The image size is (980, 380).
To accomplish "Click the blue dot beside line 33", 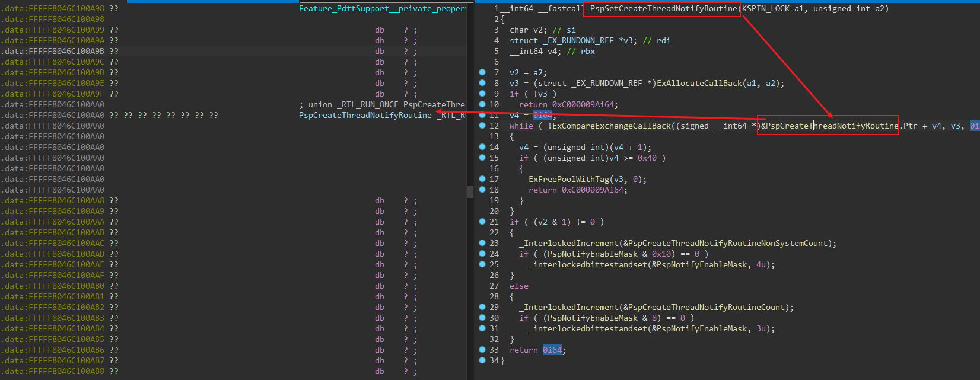I will (x=482, y=349).
